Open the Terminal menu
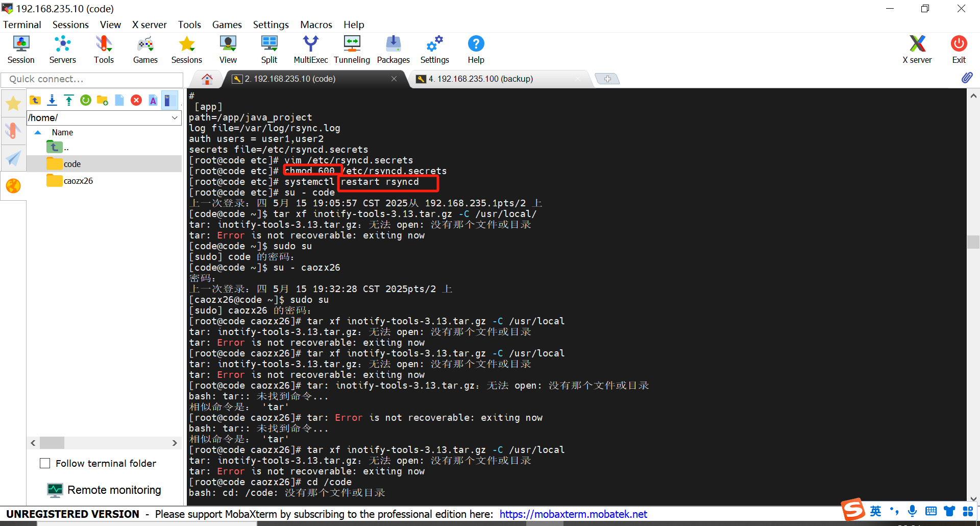This screenshot has width=980, height=526. [x=22, y=25]
